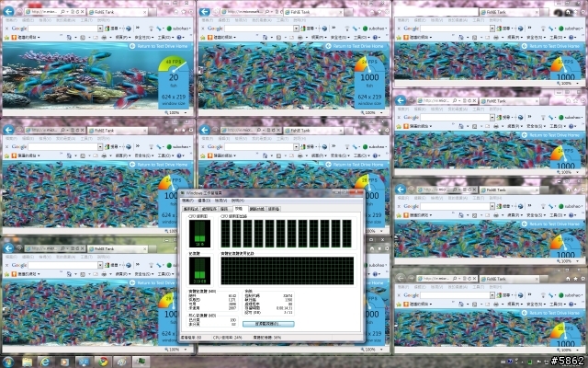Click the Windows Start orb
The height and width of the screenshot is (368, 588).
(x=7, y=362)
